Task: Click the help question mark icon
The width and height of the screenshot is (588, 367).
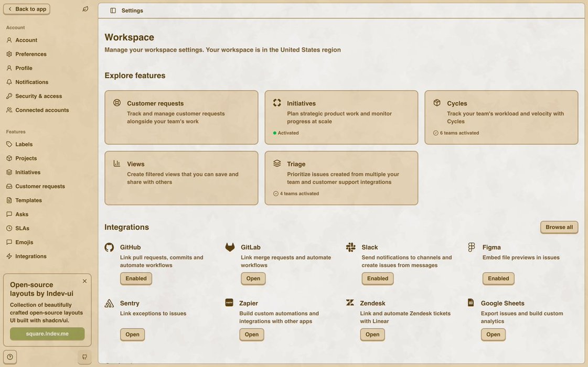Action: 10,357
